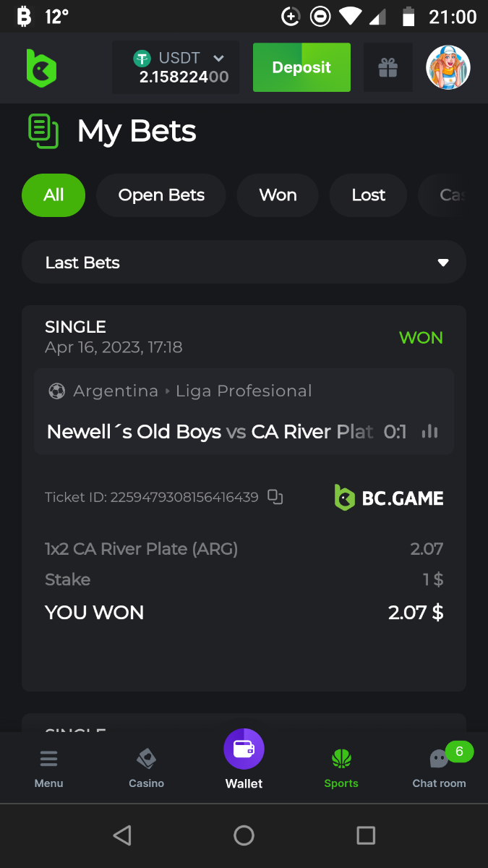Switch to the Open Bets filter
488x868 pixels.
(x=161, y=195)
